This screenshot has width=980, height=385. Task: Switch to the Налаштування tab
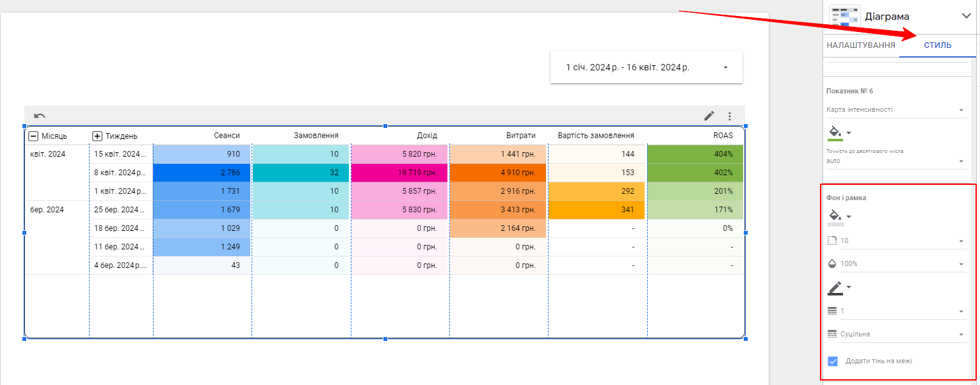click(x=860, y=45)
